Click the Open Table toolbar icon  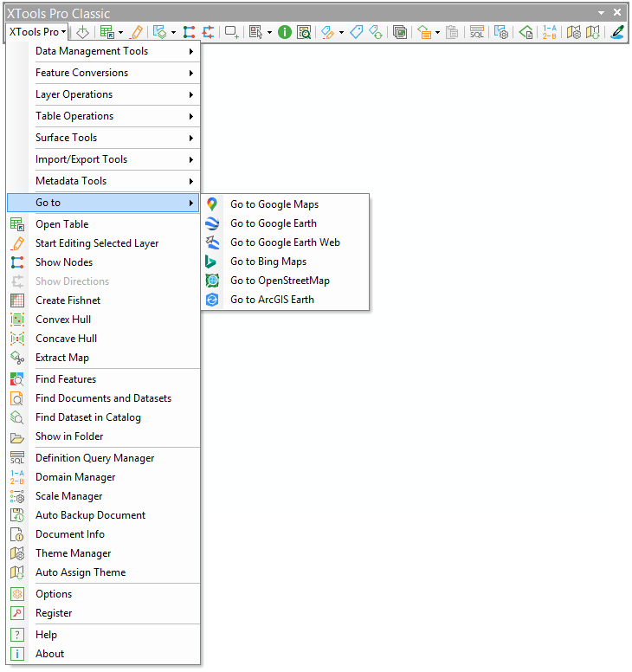click(106, 32)
